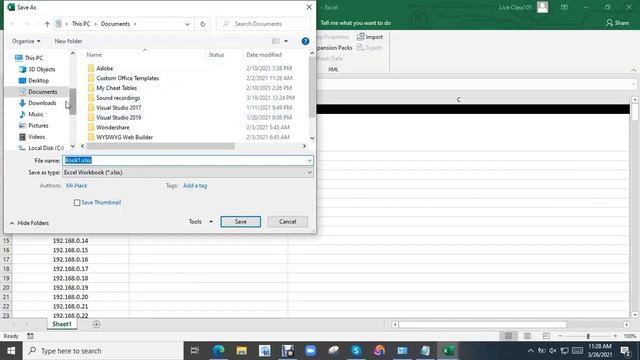This screenshot has height=360, width=640.
Task: Expand the address bar history dropdown
Action: click(x=187, y=24)
